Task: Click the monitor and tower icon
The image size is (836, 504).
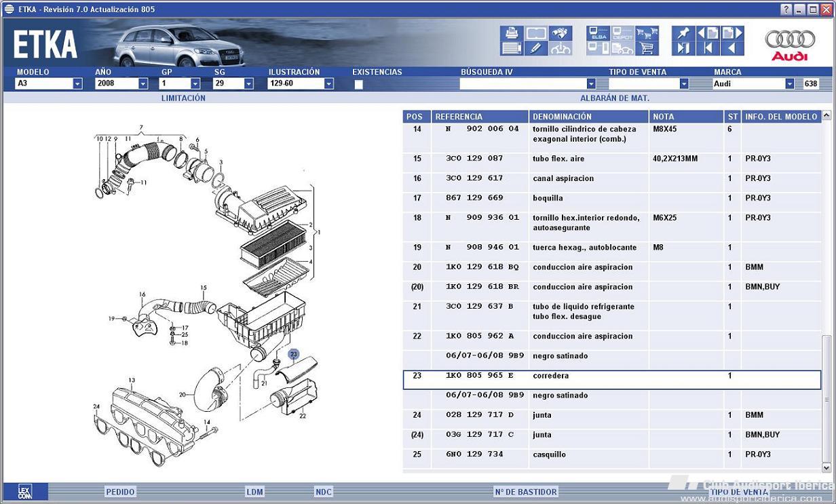Action: 598,48
